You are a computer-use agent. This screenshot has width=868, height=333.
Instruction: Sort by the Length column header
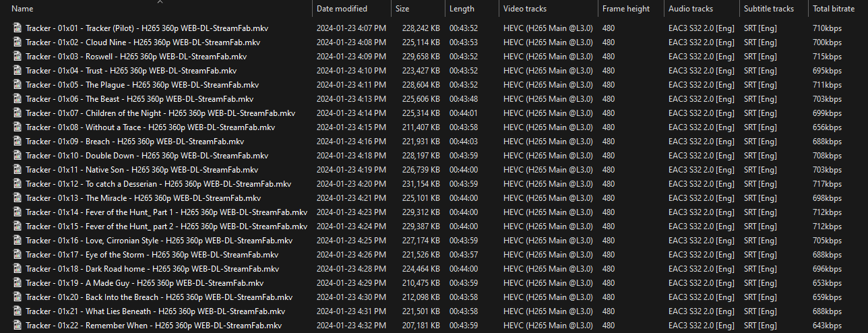click(x=462, y=9)
